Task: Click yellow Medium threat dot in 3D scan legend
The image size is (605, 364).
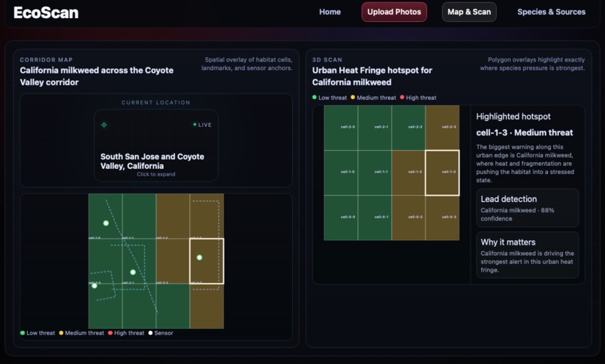Action: (x=353, y=97)
